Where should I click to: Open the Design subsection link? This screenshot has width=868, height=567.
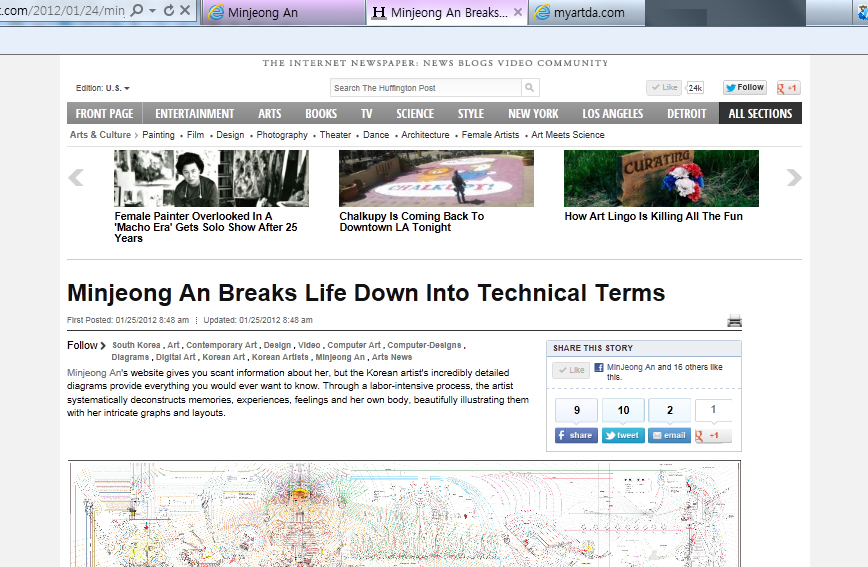[230, 135]
